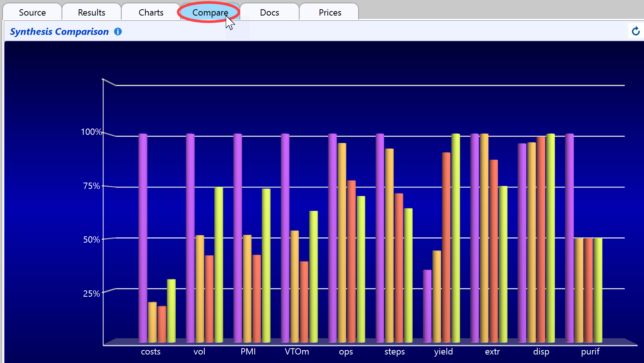Select the orange bar in VTOm group
This screenshot has width=644, height=363.
(x=294, y=286)
